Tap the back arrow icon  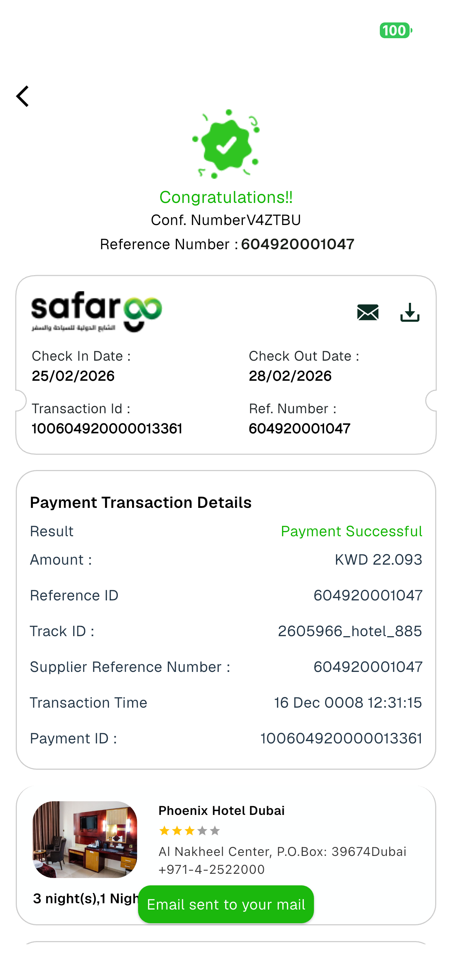coord(23,96)
